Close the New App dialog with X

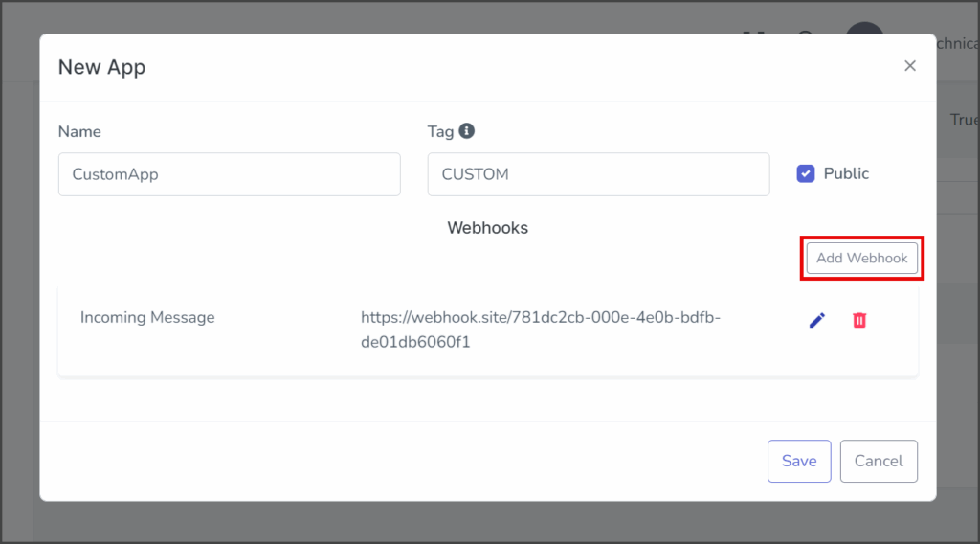(x=910, y=66)
